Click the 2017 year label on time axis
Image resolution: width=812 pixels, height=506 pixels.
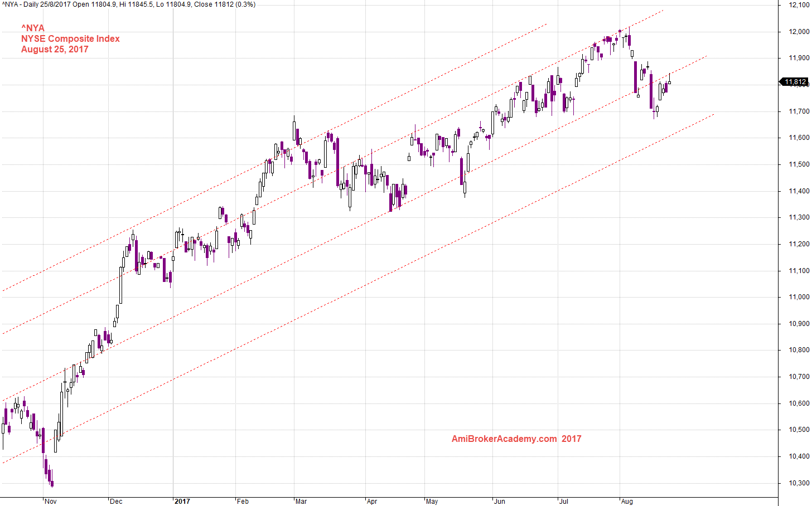click(182, 502)
